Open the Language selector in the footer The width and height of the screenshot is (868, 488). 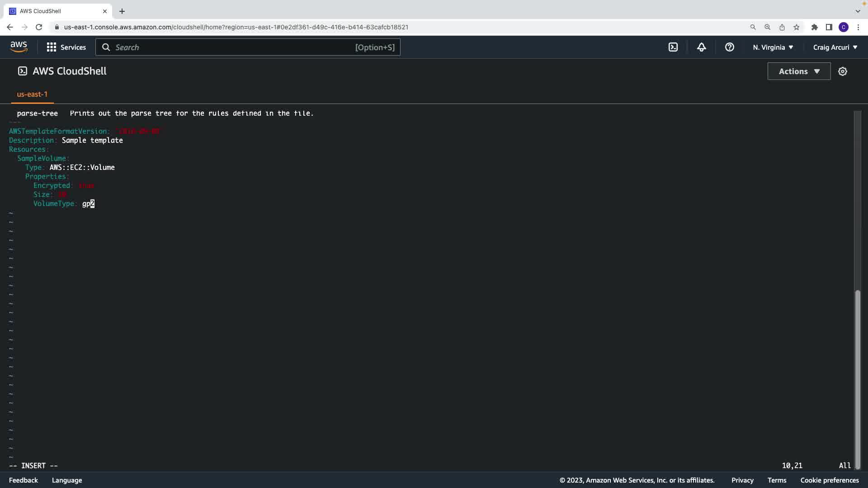[x=67, y=480]
